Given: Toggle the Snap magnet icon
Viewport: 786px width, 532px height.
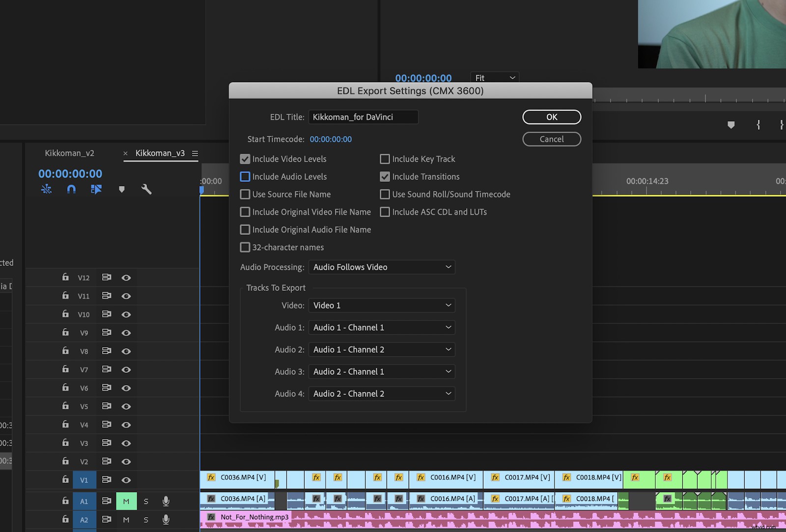Looking at the screenshot, I should [x=71, y=189].
